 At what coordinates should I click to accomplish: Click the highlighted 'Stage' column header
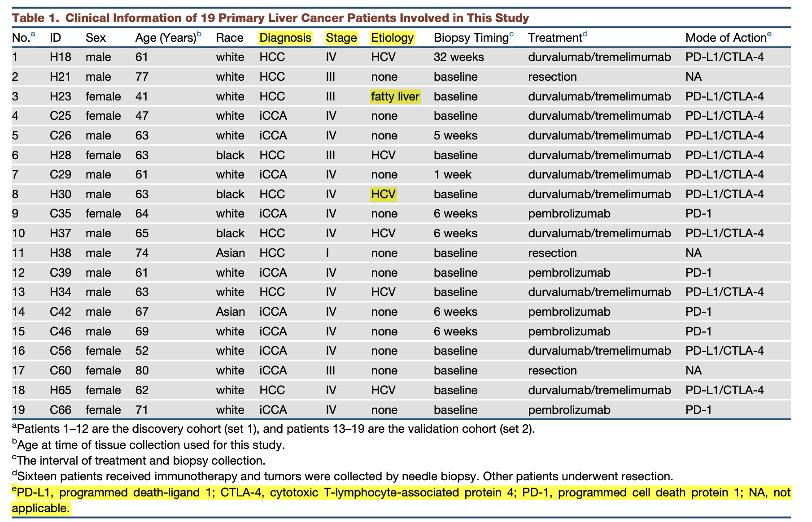tap(341, 38)
